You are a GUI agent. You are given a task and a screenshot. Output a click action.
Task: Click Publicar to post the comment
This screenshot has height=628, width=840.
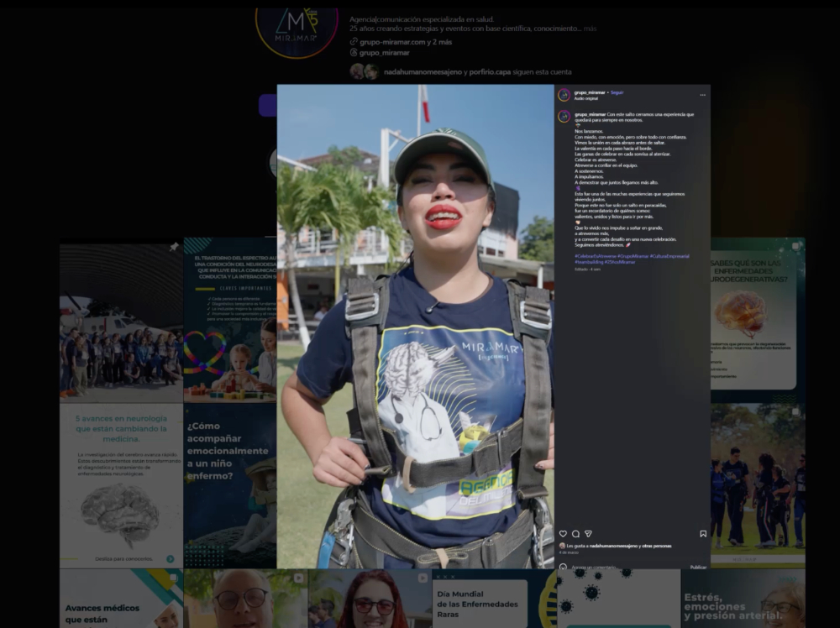698,567
